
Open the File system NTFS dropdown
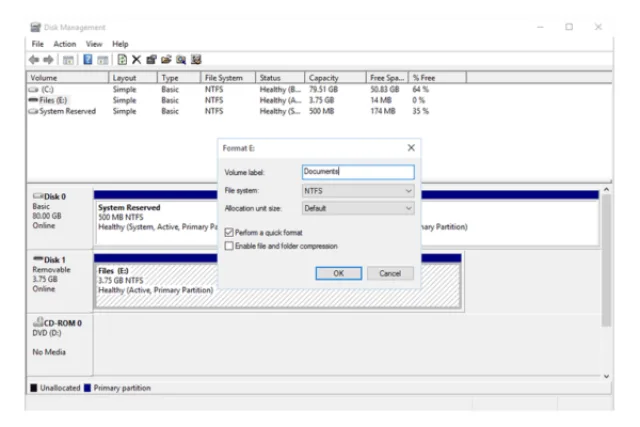pyautogui.click(x=358, y=191)
